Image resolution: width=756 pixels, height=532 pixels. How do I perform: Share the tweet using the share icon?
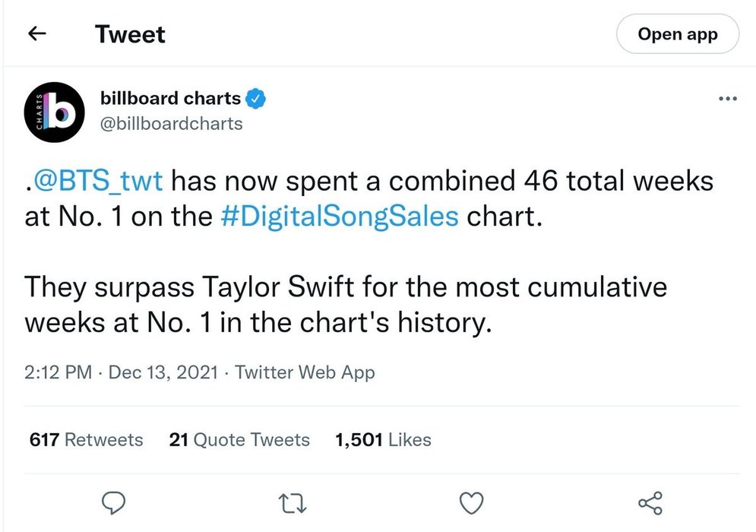pos(650,502)
